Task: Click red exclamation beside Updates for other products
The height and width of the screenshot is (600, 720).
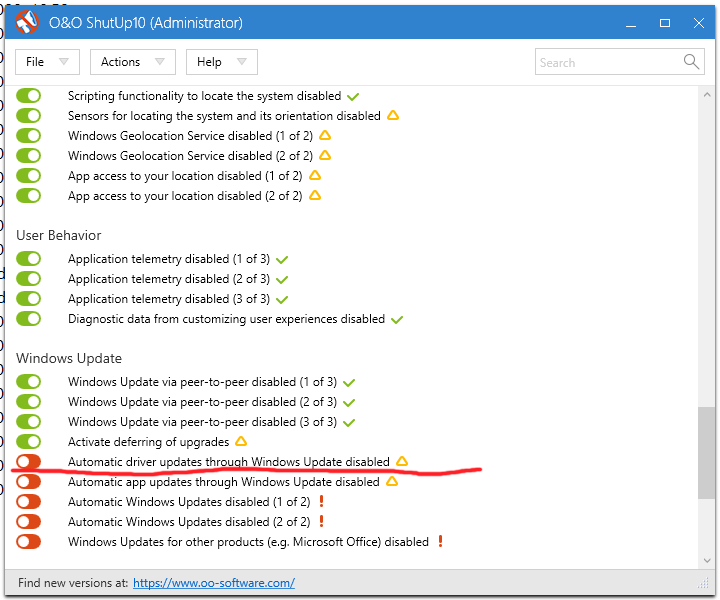Action: tap(440, 541)
